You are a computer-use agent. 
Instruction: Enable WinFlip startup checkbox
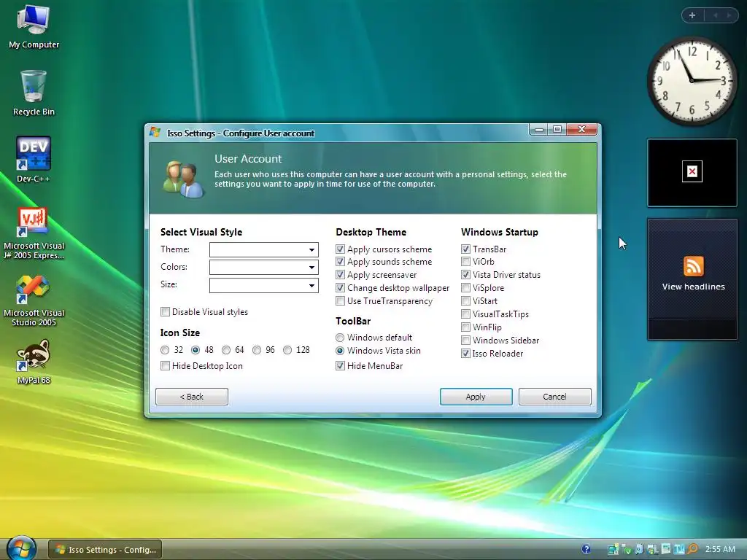tap(466, 327)
